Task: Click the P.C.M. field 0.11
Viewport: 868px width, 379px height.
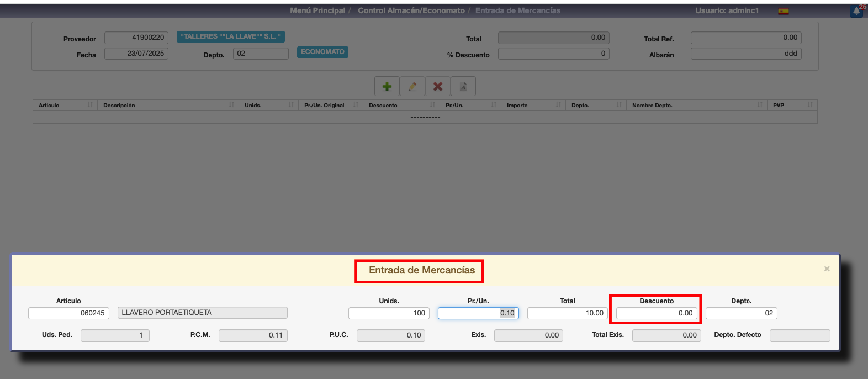Action: click(x=253, y=335)
